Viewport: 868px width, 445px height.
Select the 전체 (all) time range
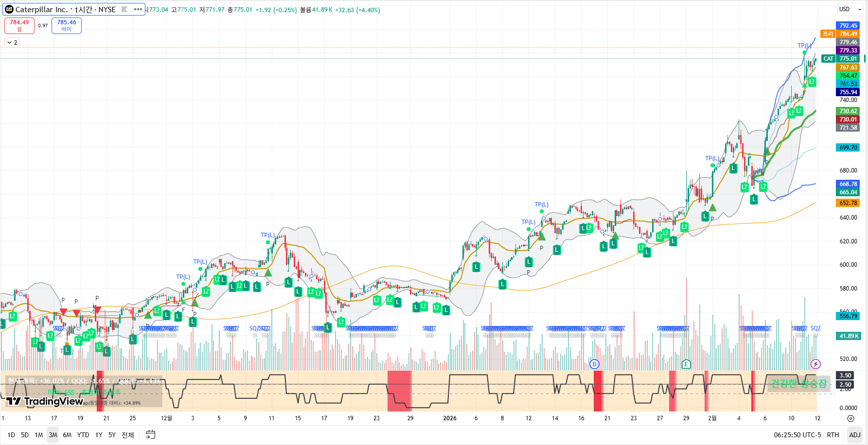pyautogui.click(x=128, y=435)
